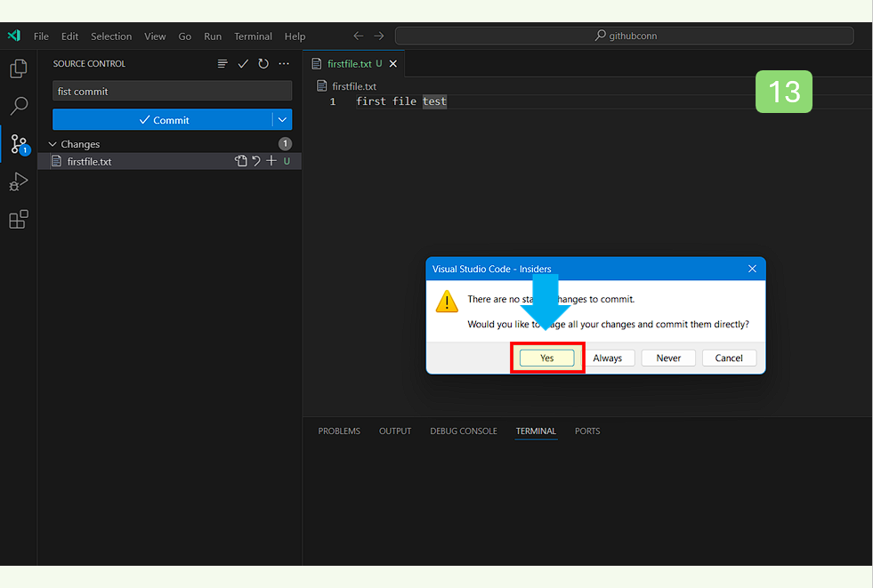The height and width of the screenshot is (588, 873).
Task: Switch to the OUTPUT panel tab
Action: coord(395,431)
